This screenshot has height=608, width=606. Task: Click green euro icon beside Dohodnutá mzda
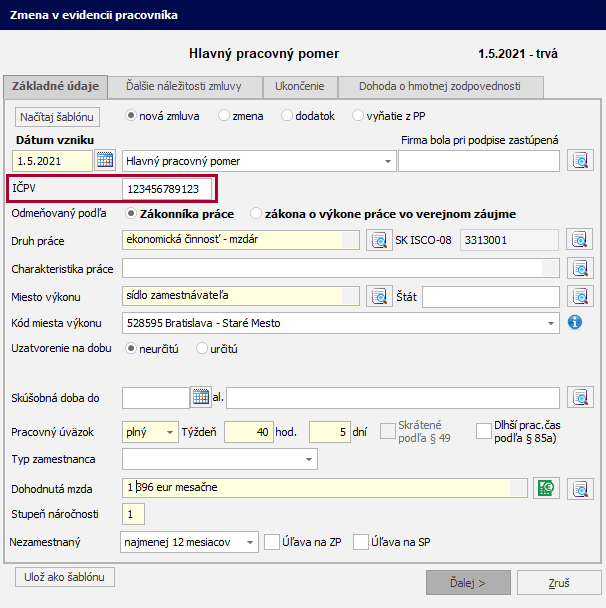[546, 488]
